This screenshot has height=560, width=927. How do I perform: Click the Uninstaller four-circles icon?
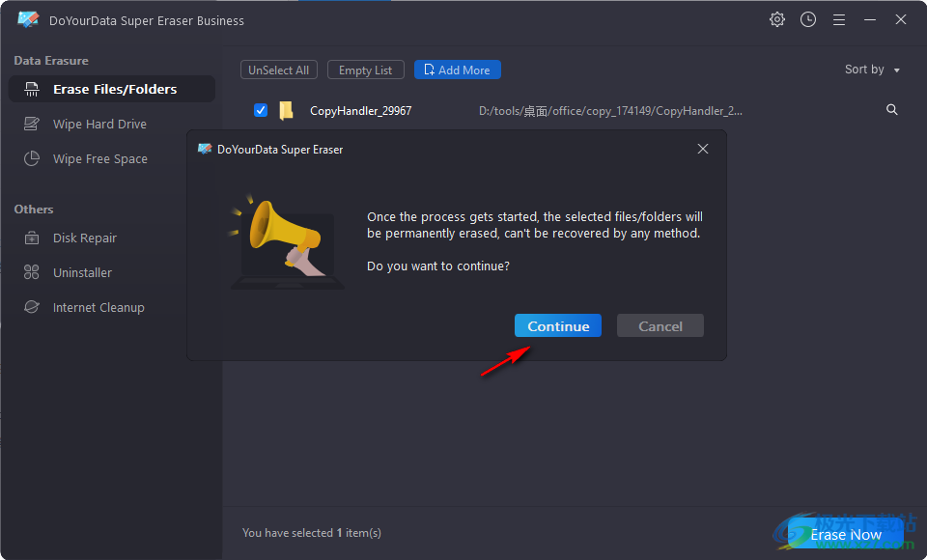[31, 272]
